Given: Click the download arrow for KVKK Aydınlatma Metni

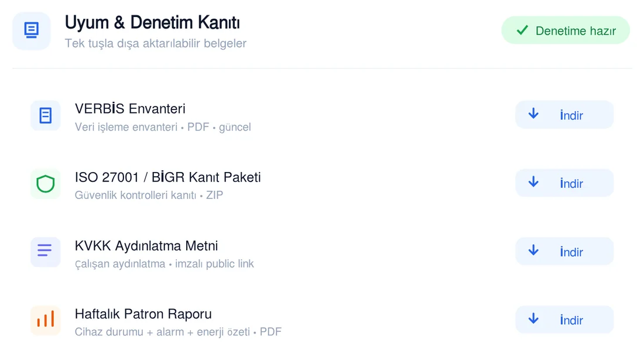Looking at the screenshot, I should point(533,250).
